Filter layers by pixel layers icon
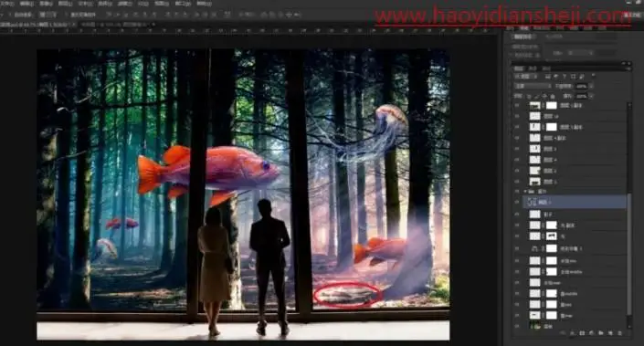644x346 pixels. tap(548, 77)
